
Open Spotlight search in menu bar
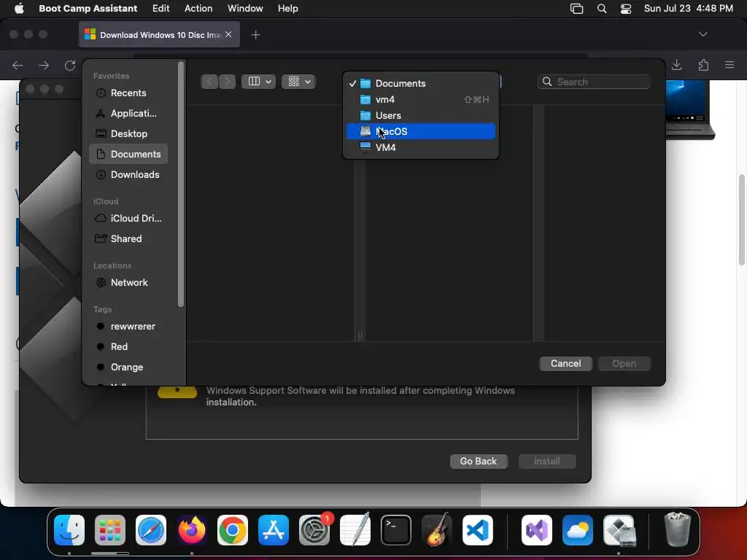[x=602, y=9]
